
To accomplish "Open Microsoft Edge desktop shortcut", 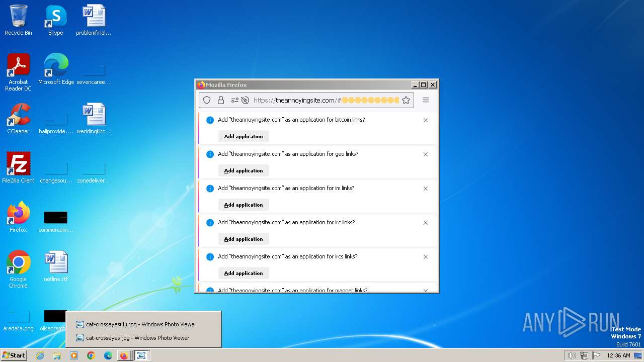I will click(x=56, y=69).
